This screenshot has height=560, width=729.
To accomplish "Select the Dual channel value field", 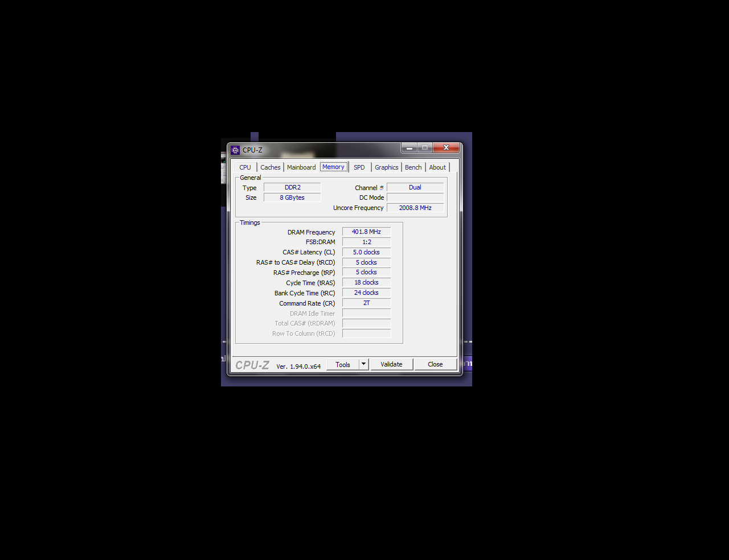I will pyautogui.click(x=415, y=187).
